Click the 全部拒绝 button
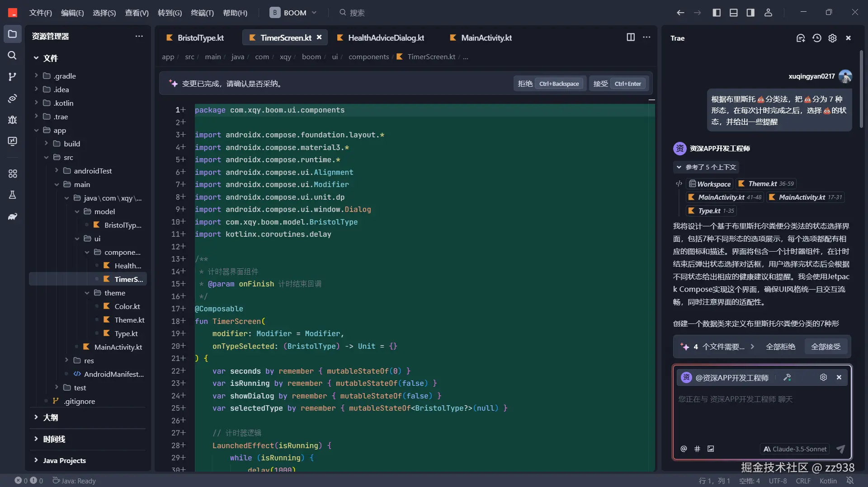Screen dimensions: 868x487 pyautogui.click(x=780, y=347)
